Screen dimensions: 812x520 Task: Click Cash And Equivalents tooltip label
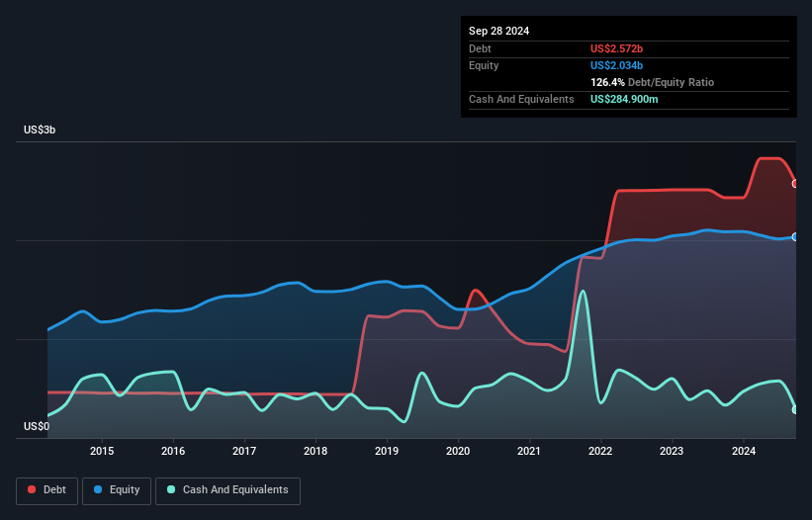pyautogui.click(x=521, y=99)
